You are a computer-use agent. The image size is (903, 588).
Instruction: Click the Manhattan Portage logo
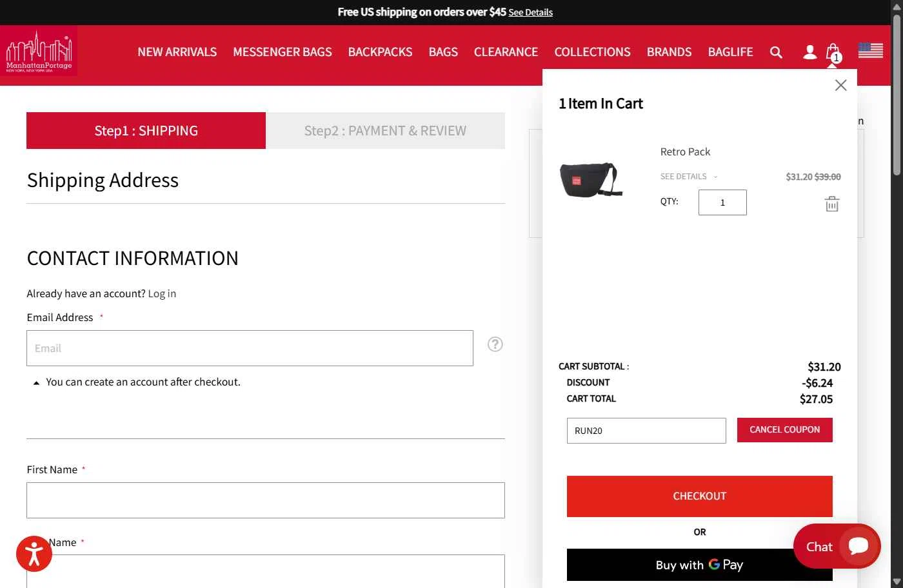point(39,51)
